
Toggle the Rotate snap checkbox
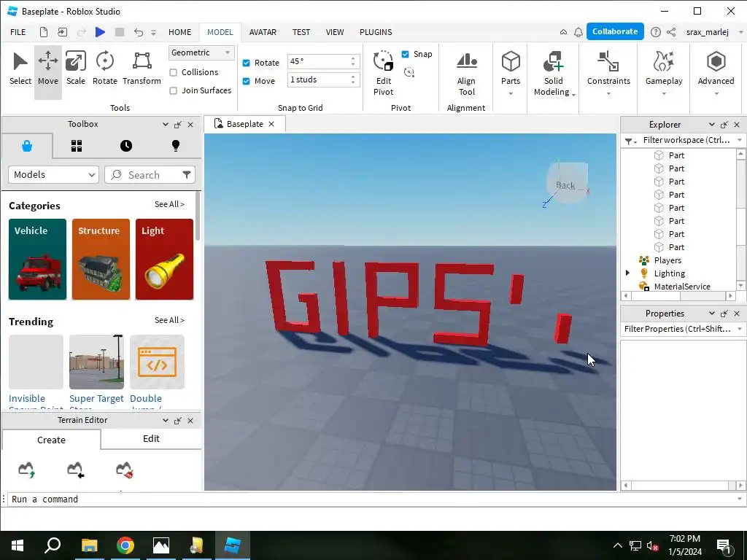[247, 63]
